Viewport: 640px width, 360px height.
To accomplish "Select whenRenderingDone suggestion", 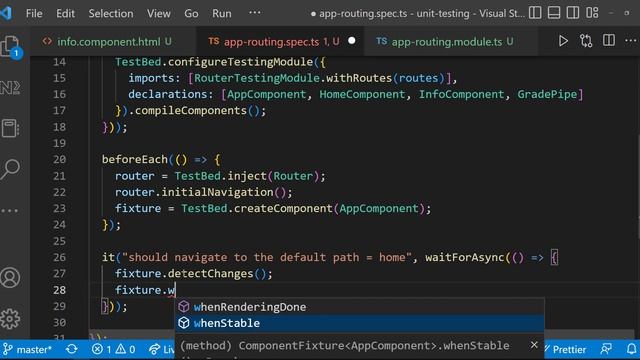I will coord(359,307).
